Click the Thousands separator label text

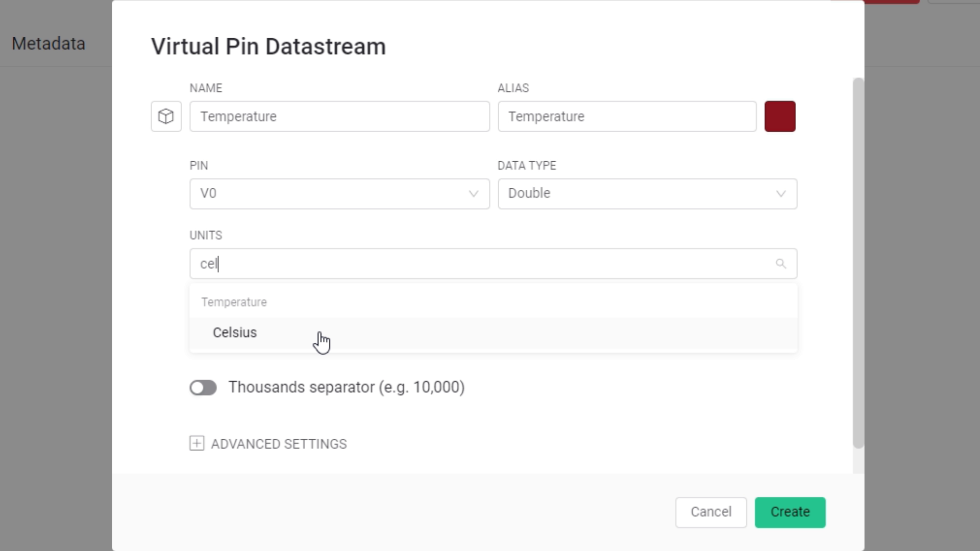point(346,387)
